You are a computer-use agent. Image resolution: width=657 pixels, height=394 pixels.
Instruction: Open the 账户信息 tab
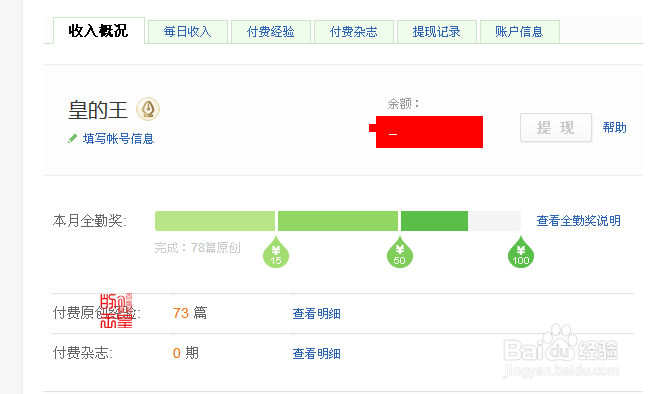(x=520, y=32)
